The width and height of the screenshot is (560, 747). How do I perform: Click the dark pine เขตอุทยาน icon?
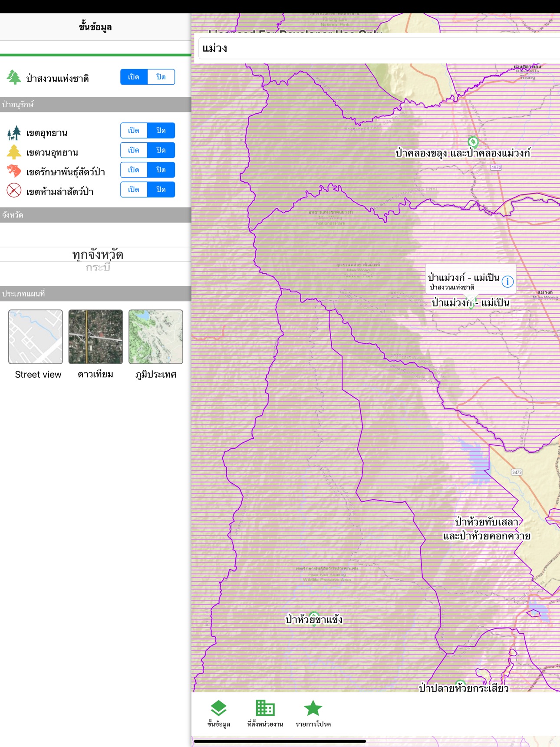click(x=14, y=133)
